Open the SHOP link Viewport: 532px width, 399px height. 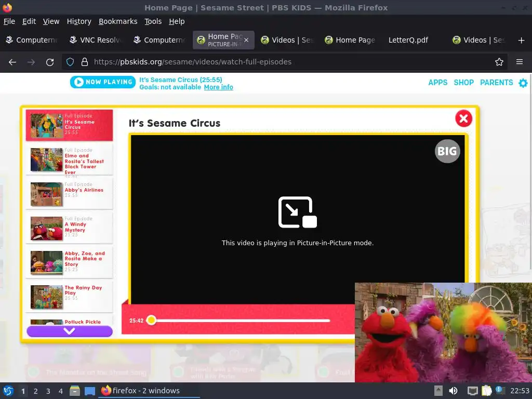click(464, 83)
